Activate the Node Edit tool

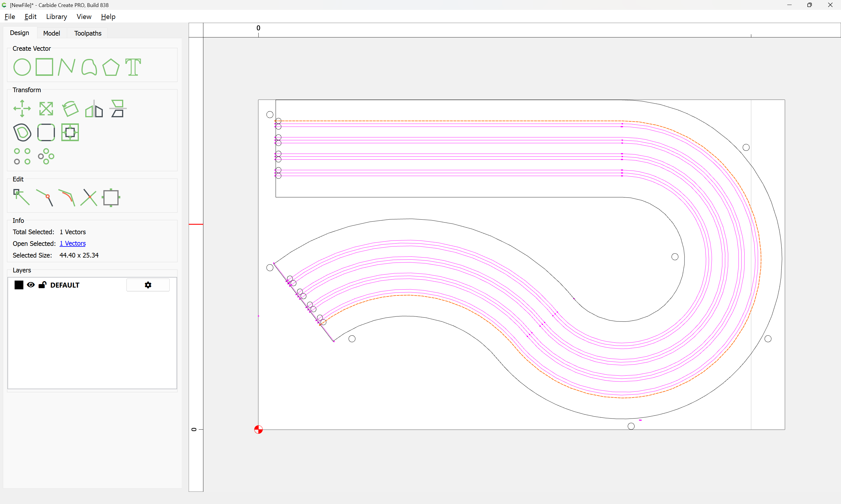tap(21, 197)
